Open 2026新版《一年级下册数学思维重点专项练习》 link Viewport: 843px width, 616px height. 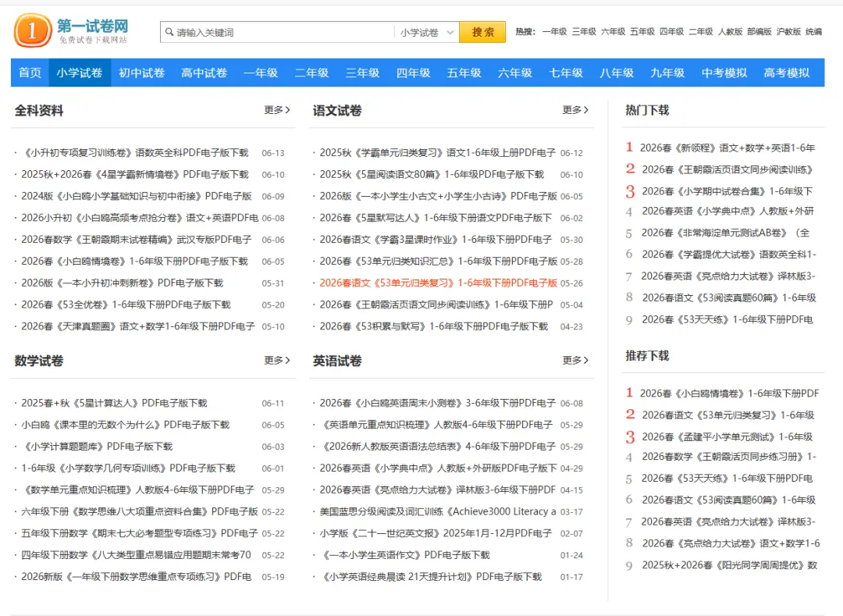click(x=137, y=577)
